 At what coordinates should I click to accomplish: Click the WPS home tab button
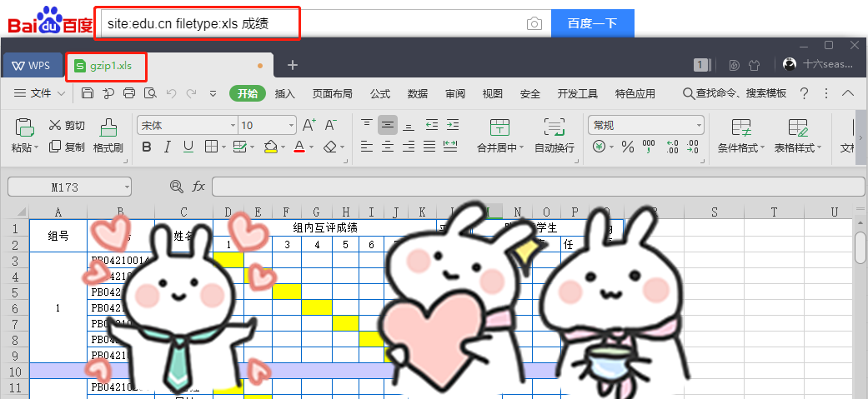pos(32,65)
